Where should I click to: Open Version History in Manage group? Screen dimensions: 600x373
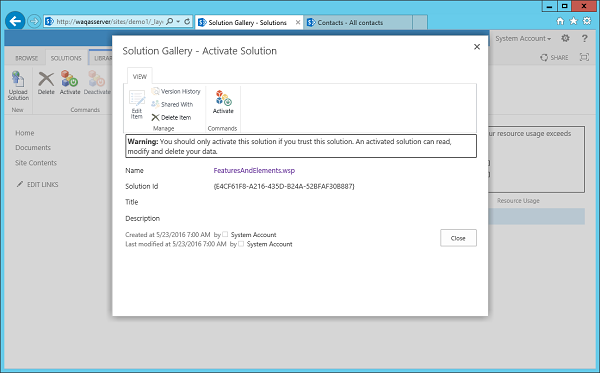176,91
